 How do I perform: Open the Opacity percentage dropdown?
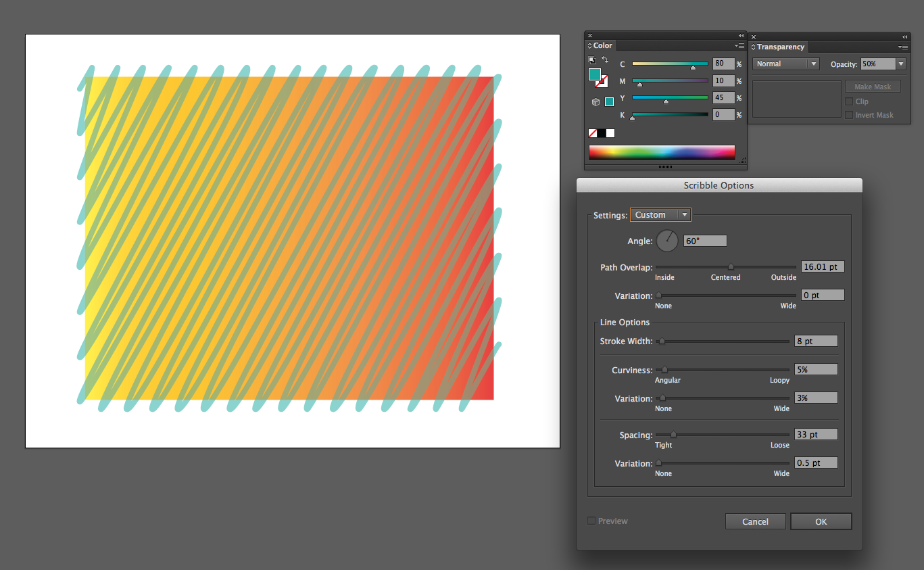(900, 63)
